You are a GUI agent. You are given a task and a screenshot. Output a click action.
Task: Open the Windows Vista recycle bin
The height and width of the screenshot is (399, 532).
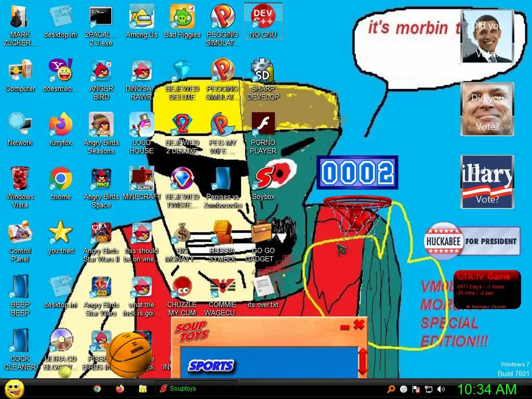(x=20, y=188)
